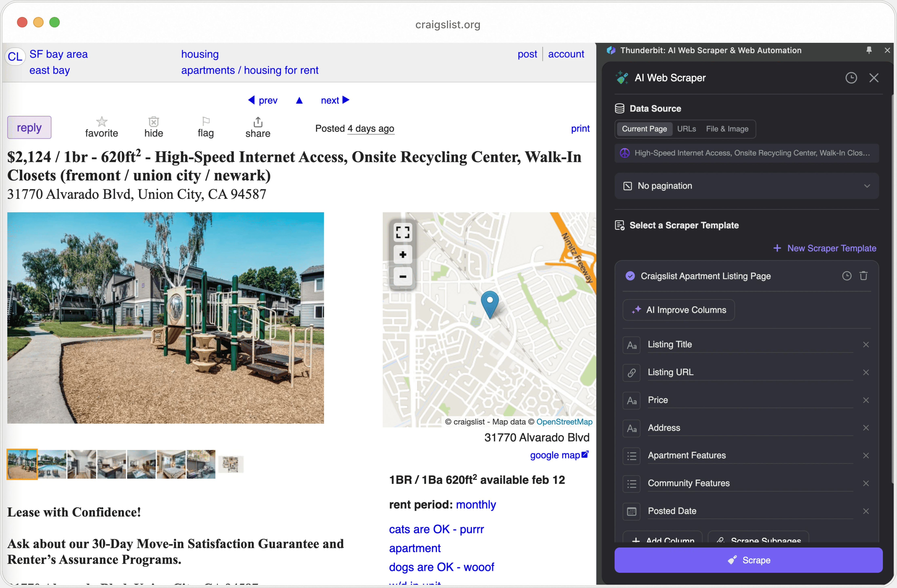Change the Posted Date column type
This screenshot has width=897, height=588.
pos(632,511)
